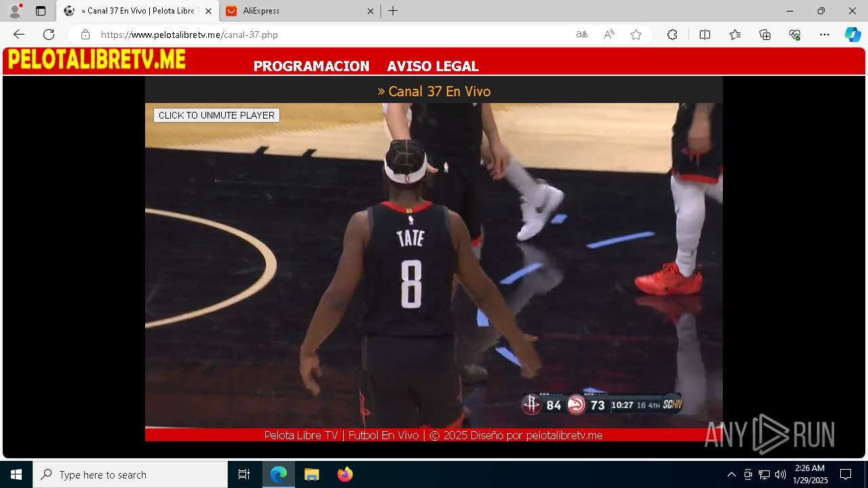Open the tab actions menu icon
This screenshot has height=488, width=868.
click(x=41, y=11)
